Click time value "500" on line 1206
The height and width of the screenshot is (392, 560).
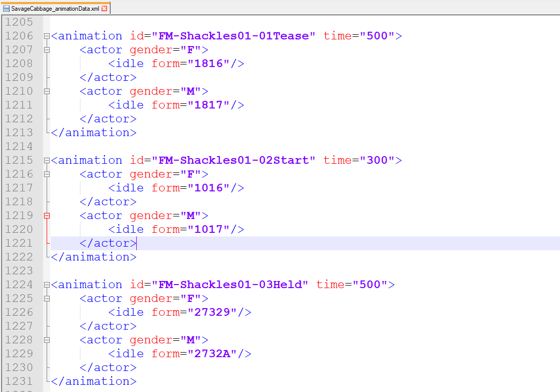pos(377,36)
